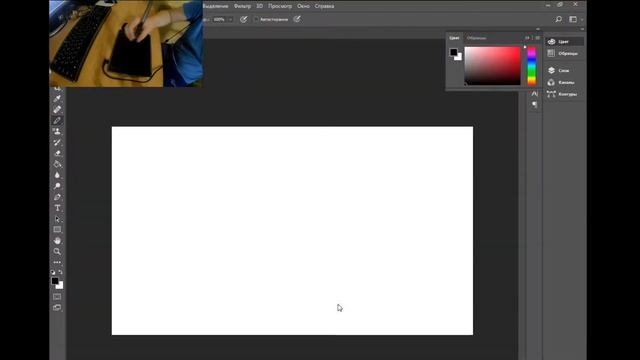
Task: Change the screen mode
Action: pyautogui.click(x=57, y=307)
